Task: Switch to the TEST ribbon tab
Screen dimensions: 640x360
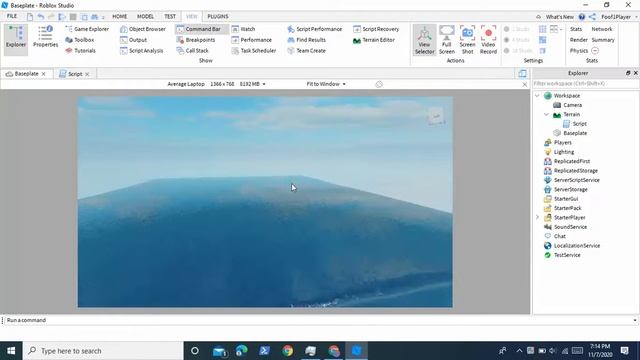Action: (x=170, y=16)
